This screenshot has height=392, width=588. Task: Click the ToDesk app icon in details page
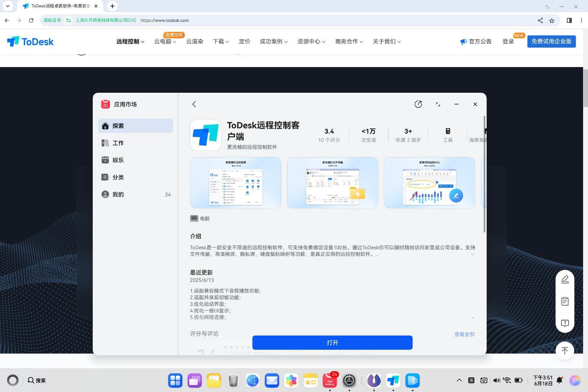pos(205,135)
